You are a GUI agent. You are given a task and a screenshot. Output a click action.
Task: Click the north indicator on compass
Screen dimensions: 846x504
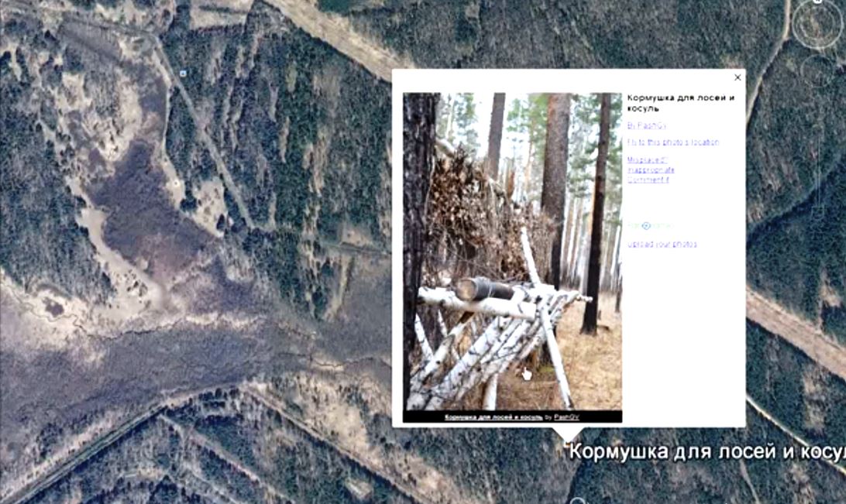click(x=817, y=2)
